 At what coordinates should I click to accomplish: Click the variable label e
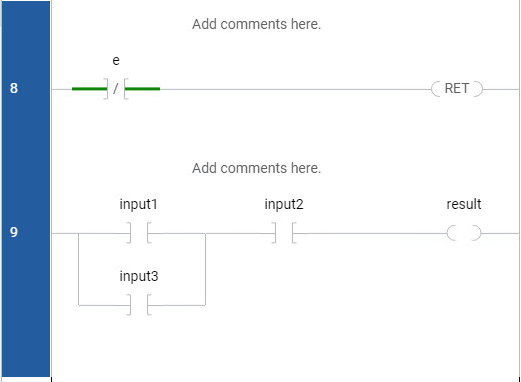(x=116, y=60)
